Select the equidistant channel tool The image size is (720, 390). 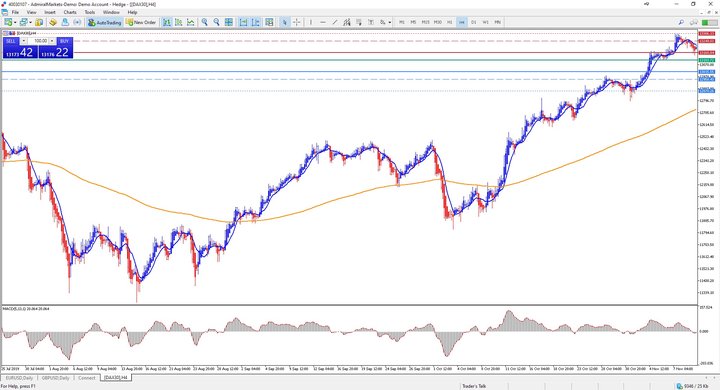click(x=347, y=22)
